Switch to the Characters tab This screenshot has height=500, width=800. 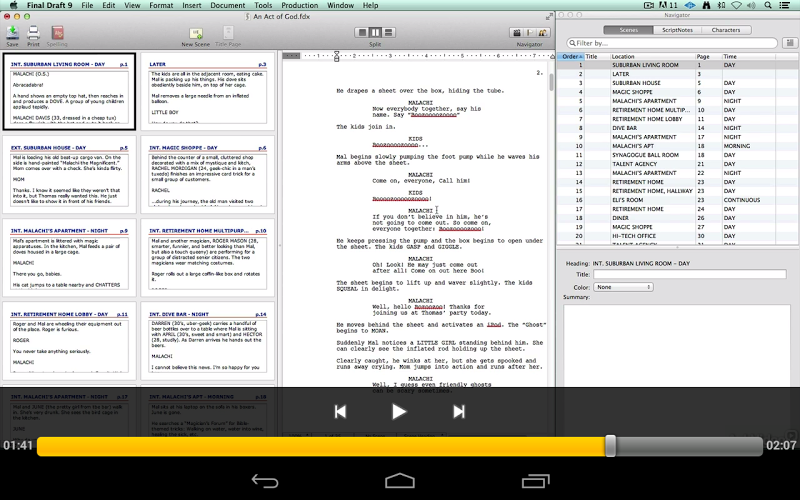click(725, 30)
